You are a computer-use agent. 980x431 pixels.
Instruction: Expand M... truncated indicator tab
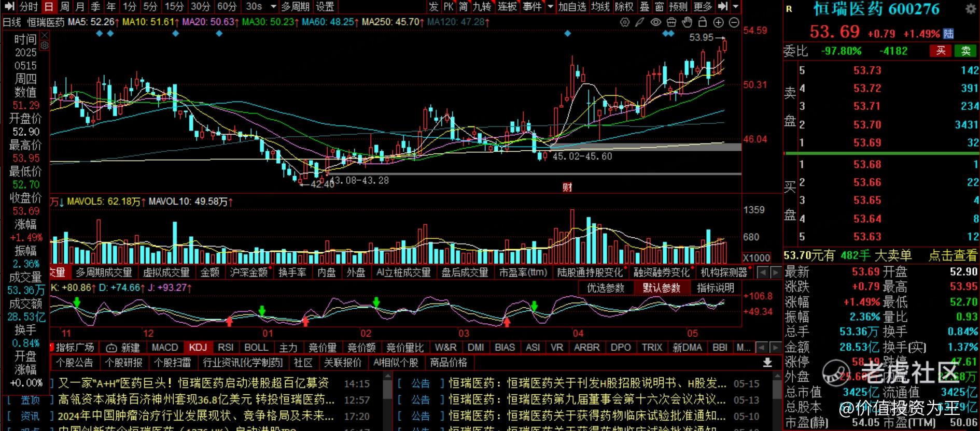(744, 348)
